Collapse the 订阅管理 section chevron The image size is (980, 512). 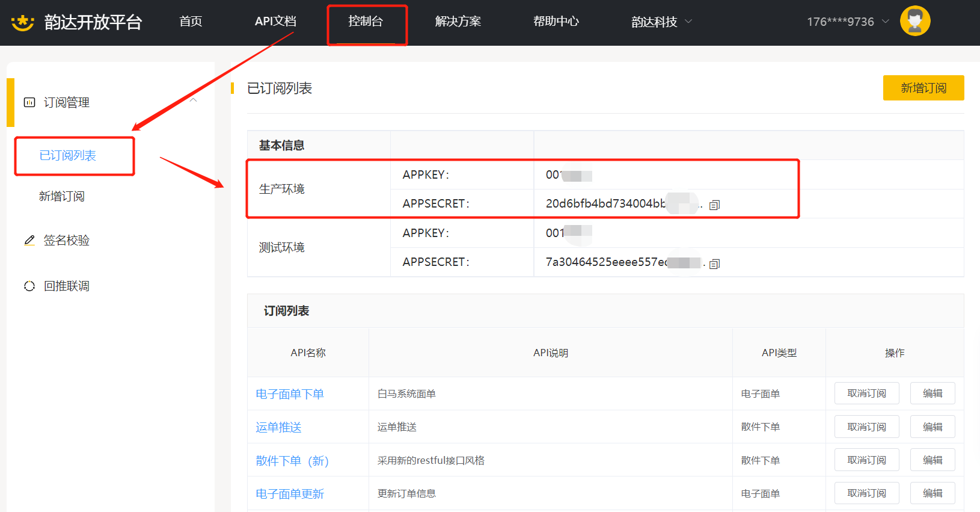point(194,100)
